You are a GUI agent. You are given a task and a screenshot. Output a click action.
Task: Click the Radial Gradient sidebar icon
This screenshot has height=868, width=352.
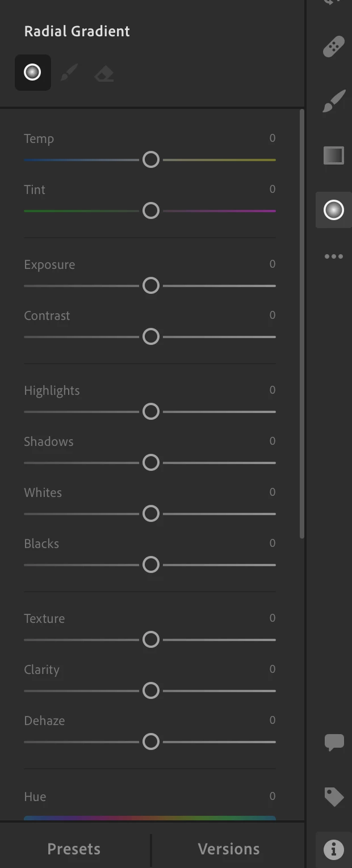tap(334, 210)
